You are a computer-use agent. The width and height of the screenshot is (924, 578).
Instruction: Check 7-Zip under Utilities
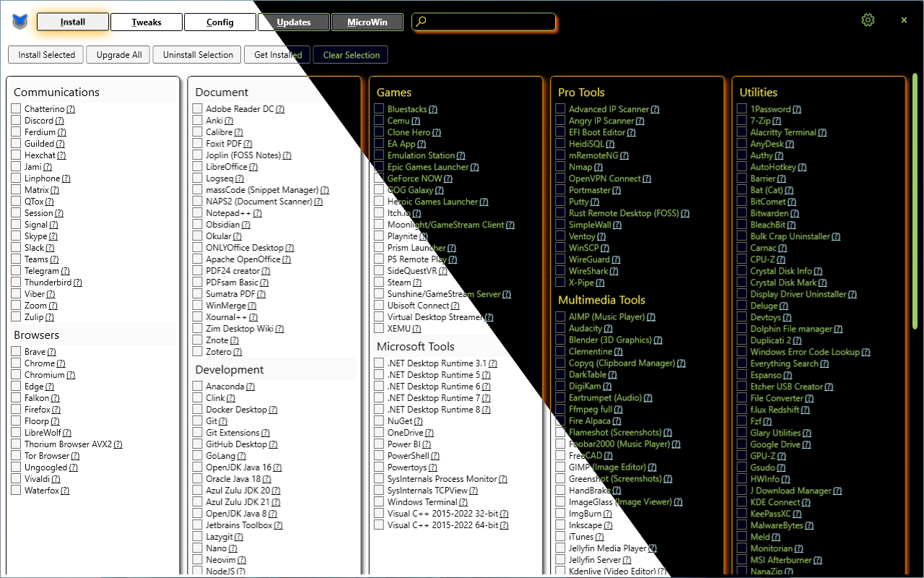(x=741, y=121)
